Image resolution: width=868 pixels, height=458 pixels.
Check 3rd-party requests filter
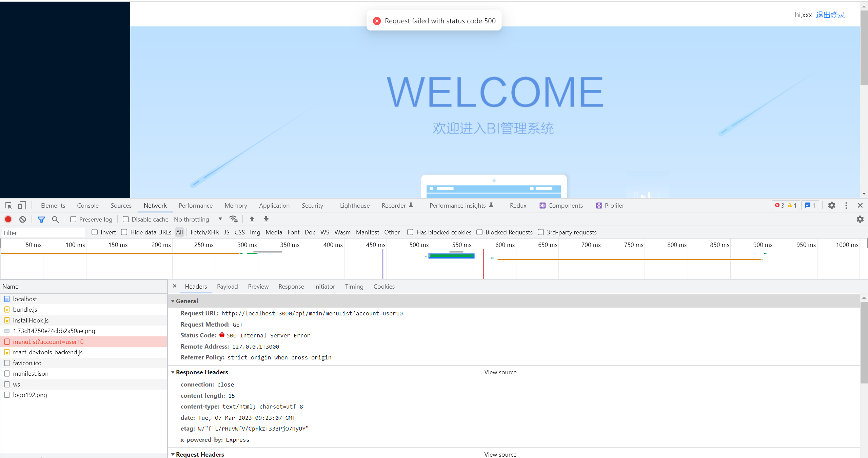(541, 232)
